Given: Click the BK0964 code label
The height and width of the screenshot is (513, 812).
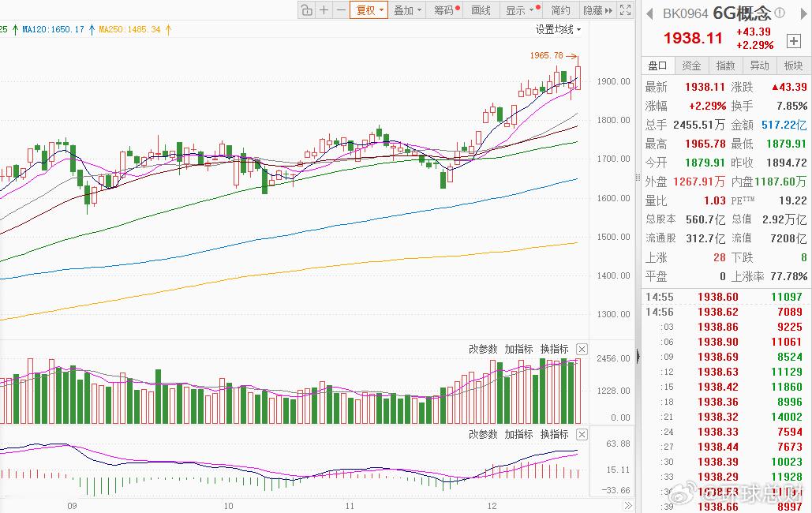Looking at the screenshot, I should (x=685, y=13).
